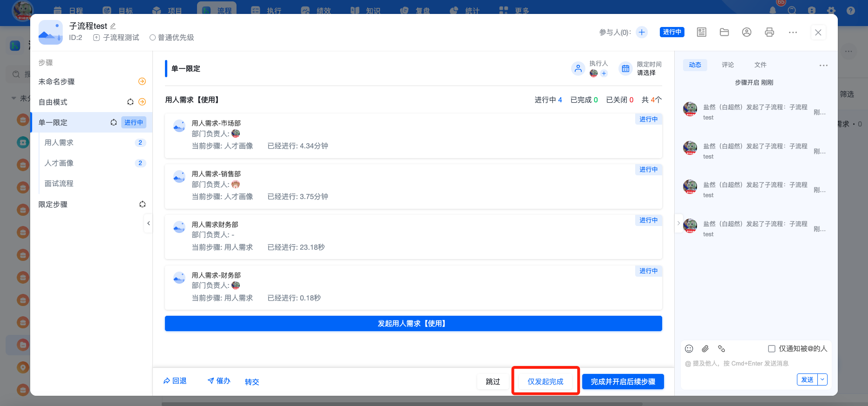Open the 项目 top navigation item
Viewport: 868px width, 406px height.
tap(167, 10)
